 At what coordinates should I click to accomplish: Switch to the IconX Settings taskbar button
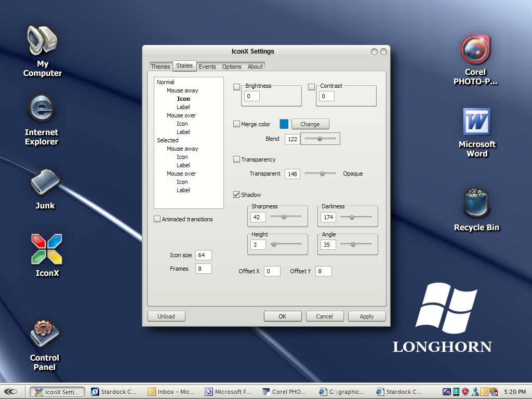[57, 392]
